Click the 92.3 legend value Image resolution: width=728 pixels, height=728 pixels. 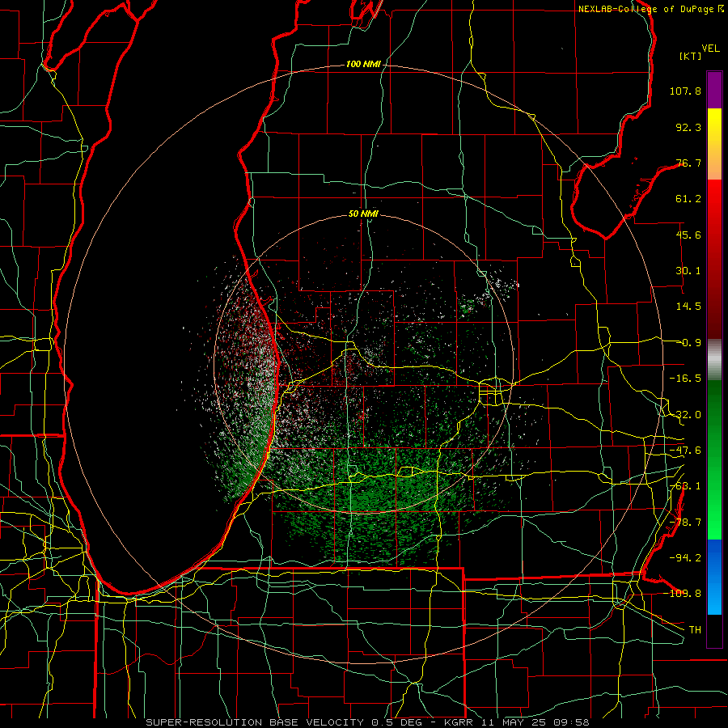click(x=688, y=127)
